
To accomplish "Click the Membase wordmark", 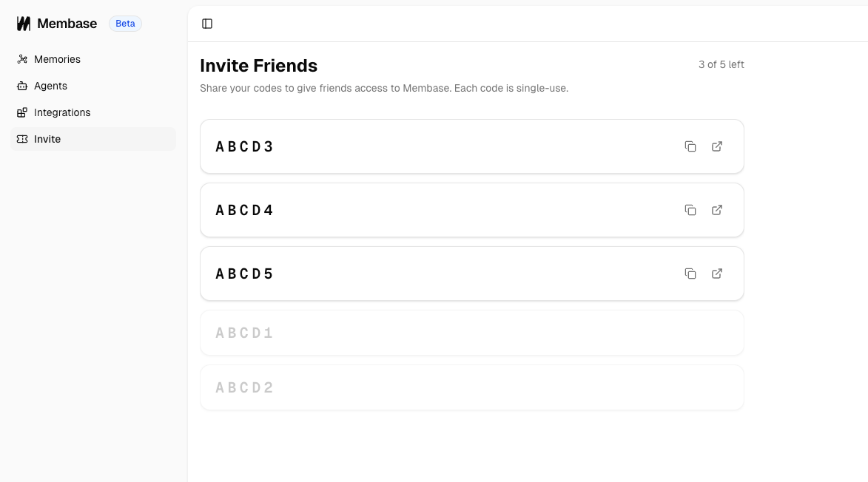I will pyautogui.click(x=66, y=23).
